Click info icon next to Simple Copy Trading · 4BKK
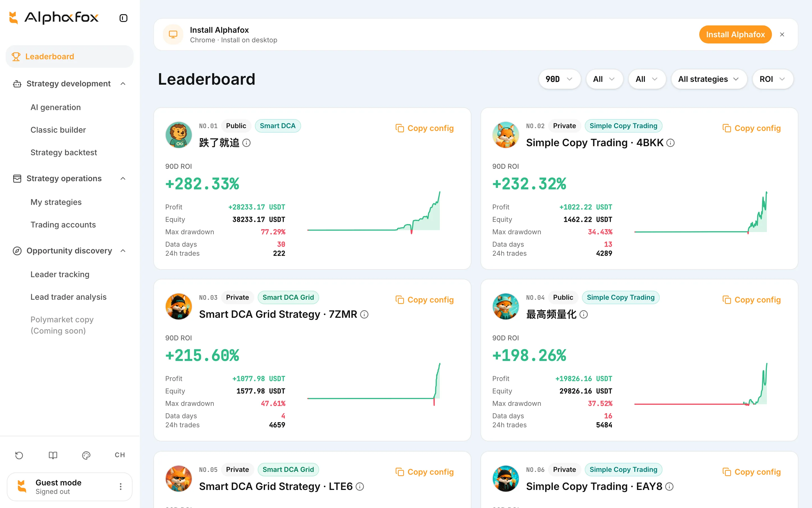Screen dimensions: 812x508 pos(670,143)
